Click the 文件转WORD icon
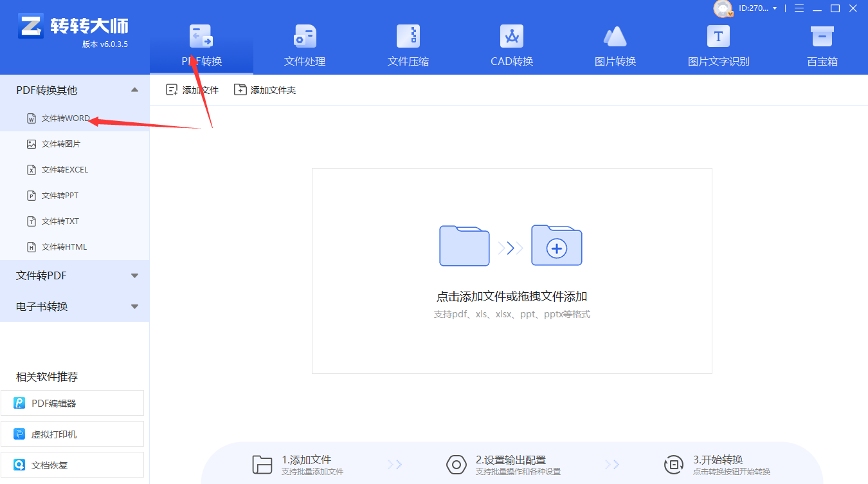Image resolution: width=868 pixels, height=484 pixels. coord(32,118)
